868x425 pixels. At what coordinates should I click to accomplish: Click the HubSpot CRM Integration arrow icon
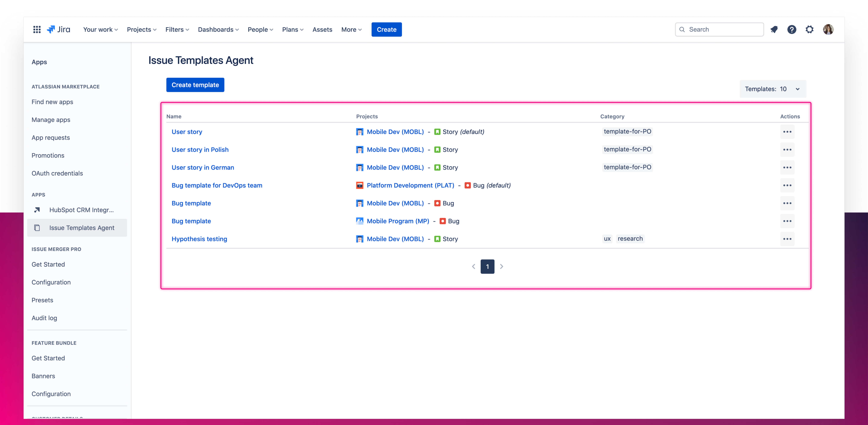(37, 210)
